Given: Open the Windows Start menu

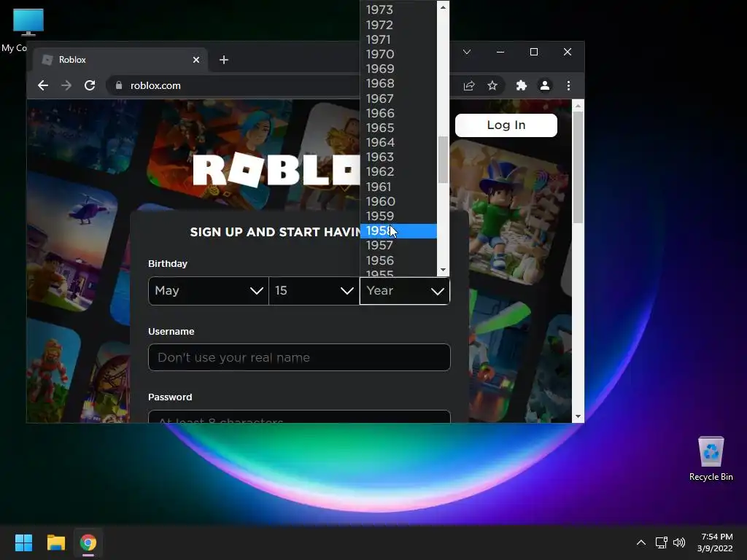Looking at the screenshot, I should 23,542.
